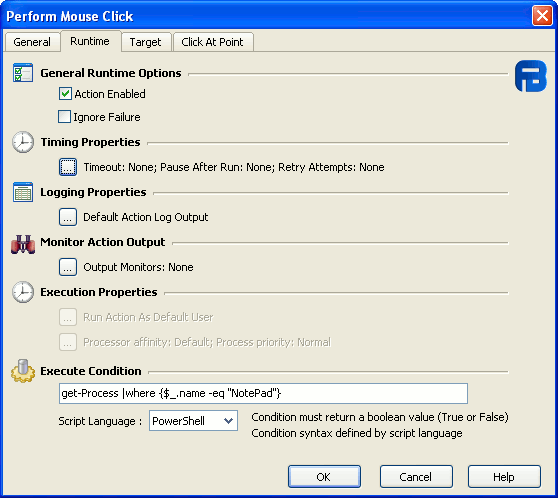Image resolution: width=558 pixels, height=498 pixels.
Task: Open timing settings via Timeout ellipsis button
Action: tap(68, 167)
